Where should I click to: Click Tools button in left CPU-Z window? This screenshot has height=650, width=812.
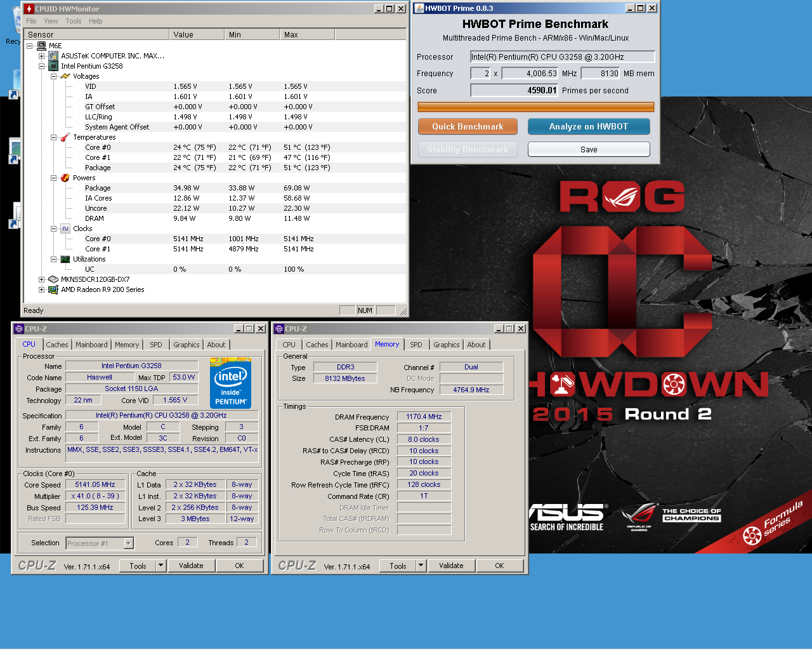(138, 566)
